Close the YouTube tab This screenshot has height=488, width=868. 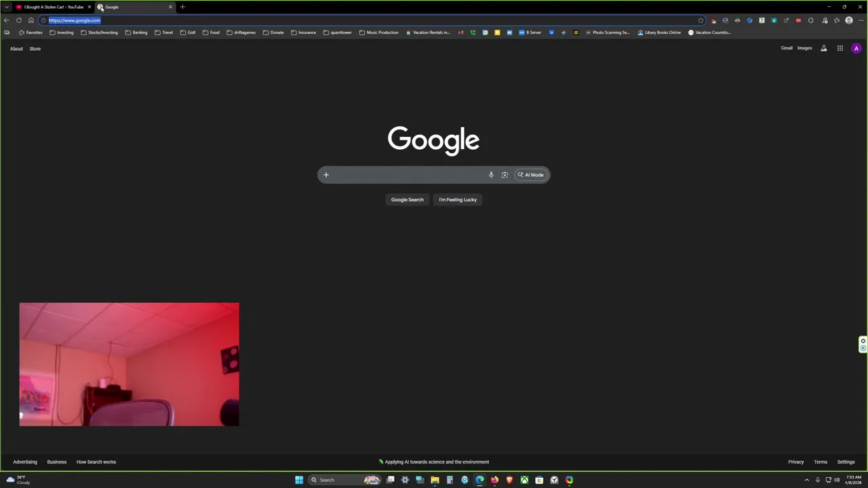click(x=89, y=7)
